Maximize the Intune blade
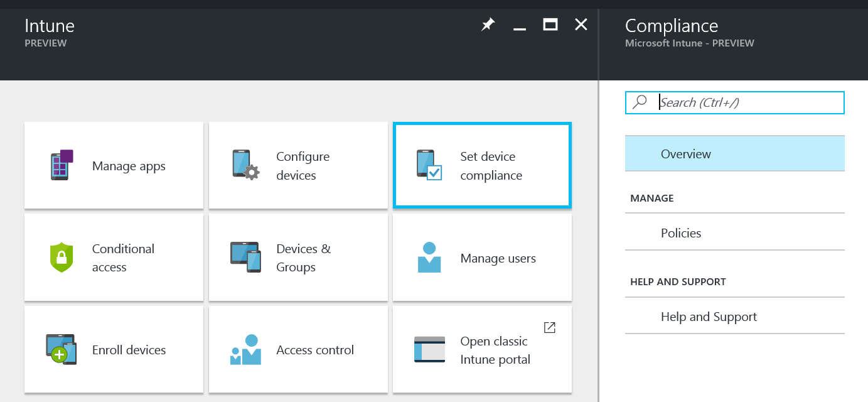 coord(550,25)
